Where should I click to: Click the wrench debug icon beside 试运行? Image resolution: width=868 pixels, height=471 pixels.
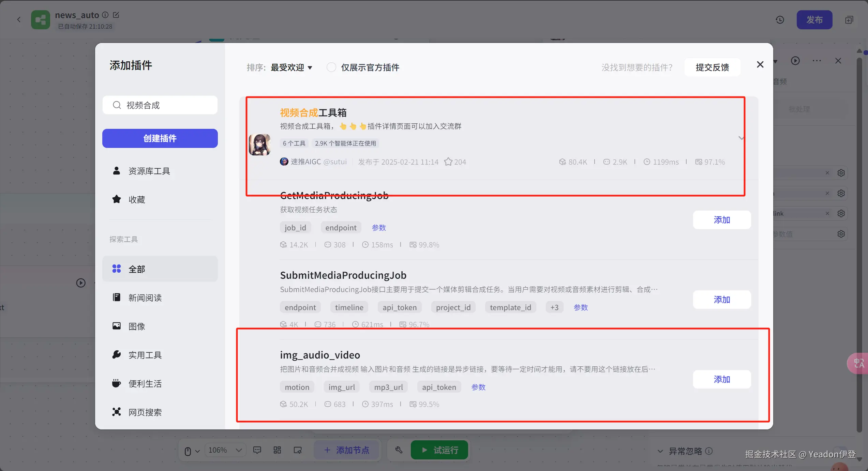399,450
